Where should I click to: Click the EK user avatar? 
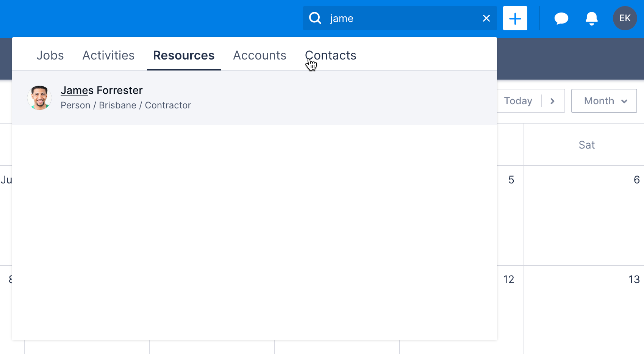[625, 18]
